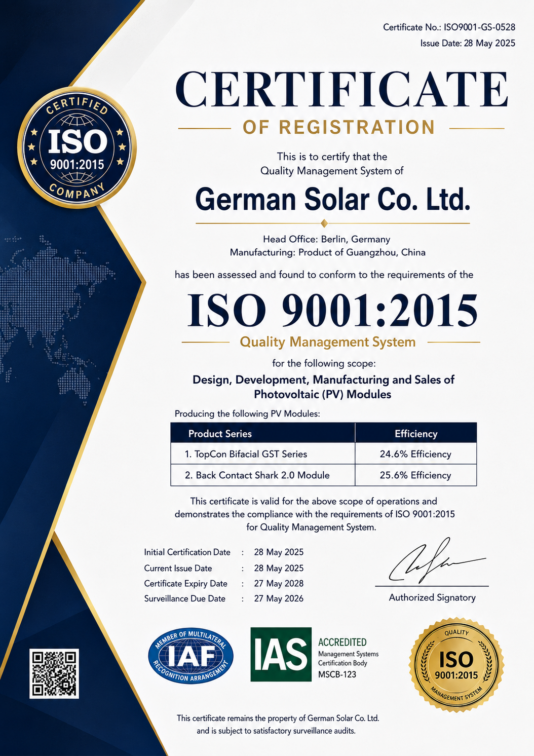The width and height of the screenshot is (534, 756).
Task: Click 'This certificate remains the property' footer line
Action: 278,719
